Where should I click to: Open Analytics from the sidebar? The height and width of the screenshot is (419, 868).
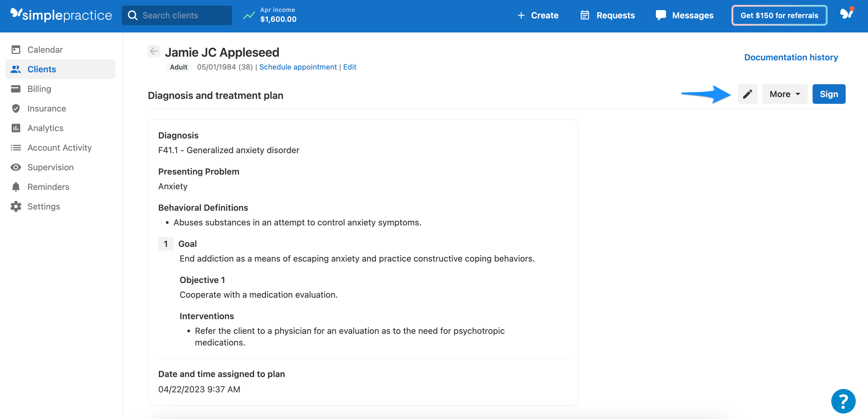click(60, 128)
